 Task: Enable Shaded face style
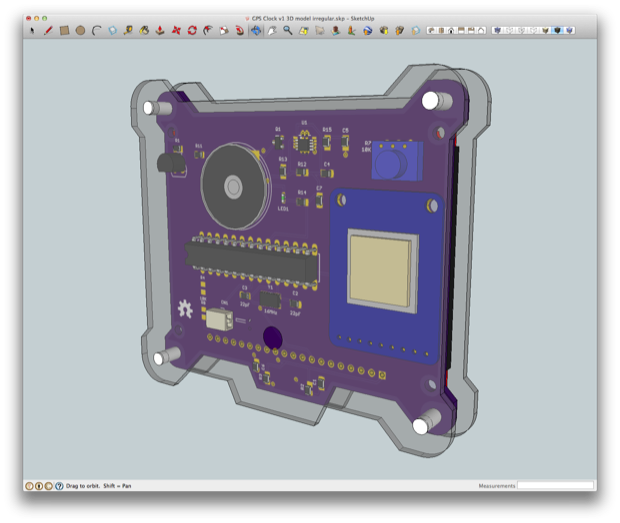pos(546,30)
